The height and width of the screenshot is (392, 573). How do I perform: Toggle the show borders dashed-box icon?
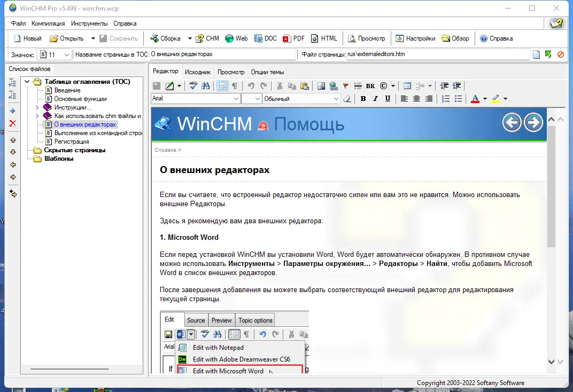222,86
